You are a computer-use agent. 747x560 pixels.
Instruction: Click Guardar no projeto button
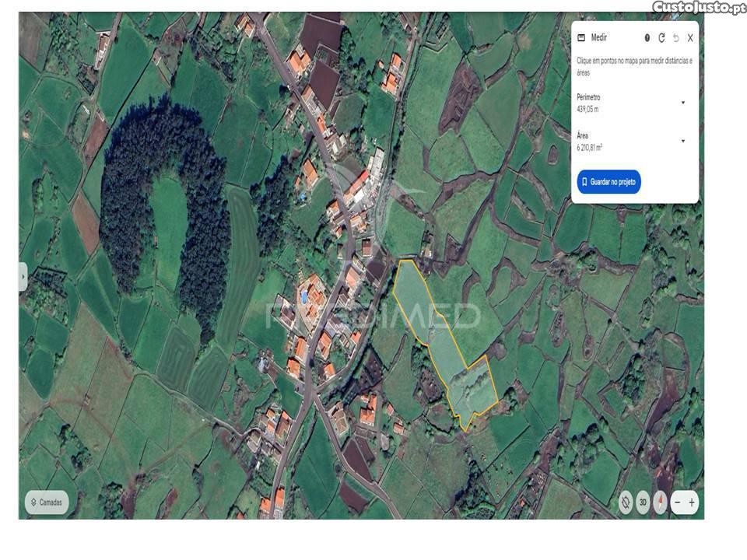pos(608,181)
